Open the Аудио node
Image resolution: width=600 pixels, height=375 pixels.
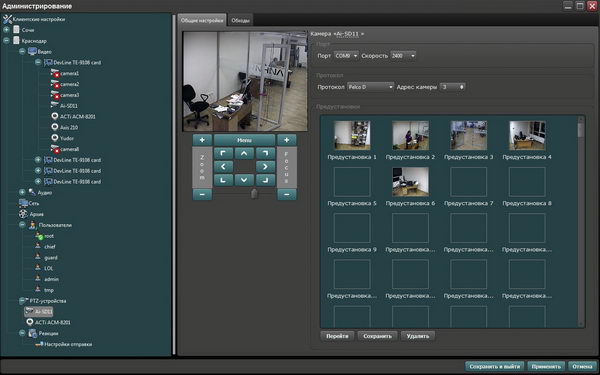tap(44, 192)
